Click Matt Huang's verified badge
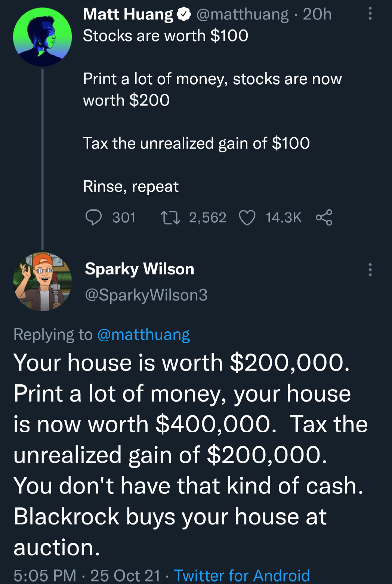 [183, 14]
